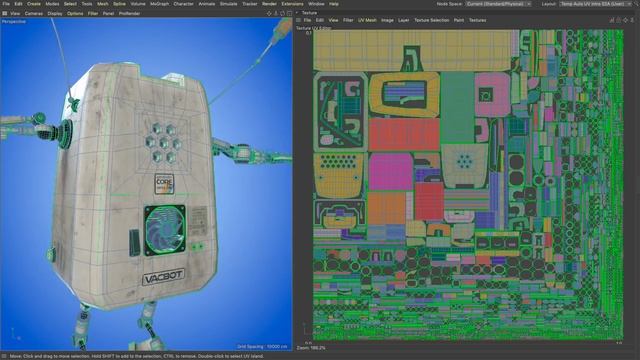640x360 pixels.
Task: Open the Texture editor File menu
Action: 307,20
